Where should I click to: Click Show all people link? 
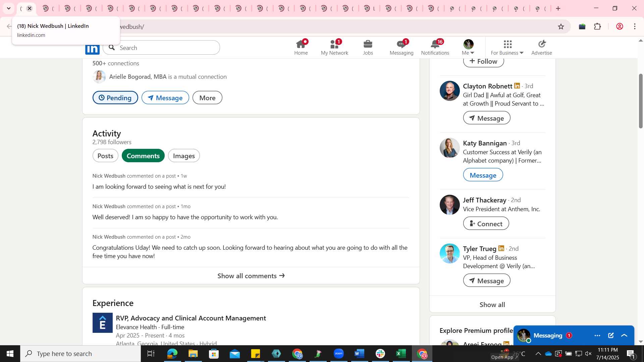[492, 304]
